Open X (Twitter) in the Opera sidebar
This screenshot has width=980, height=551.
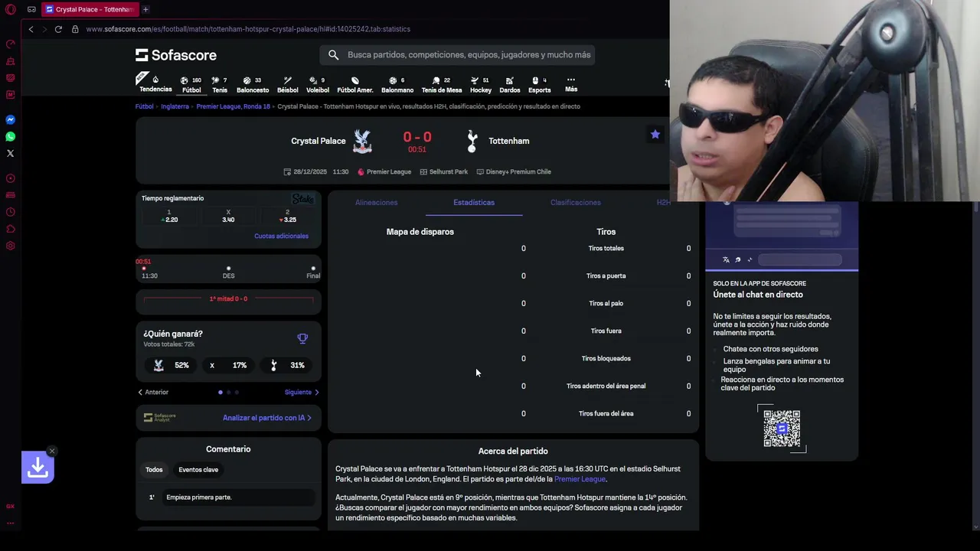pyautogui.click(x=11, y=153)
